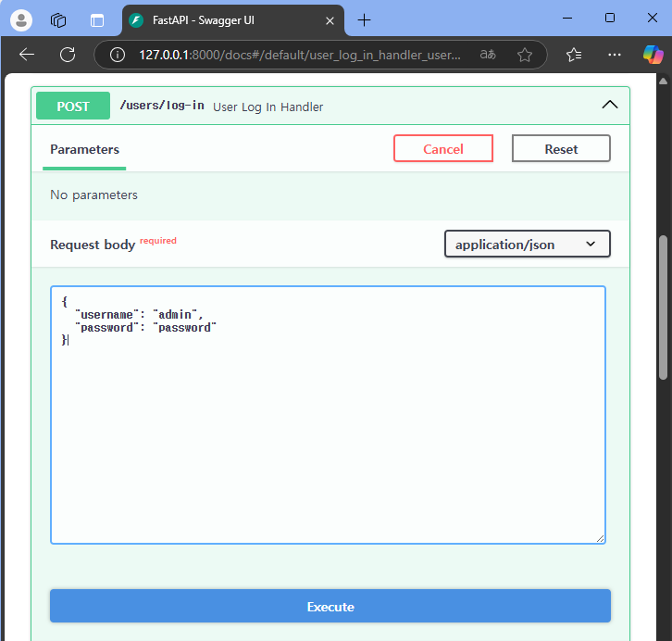
Task: Open the translate page icon
Action: tap(488, 55)
